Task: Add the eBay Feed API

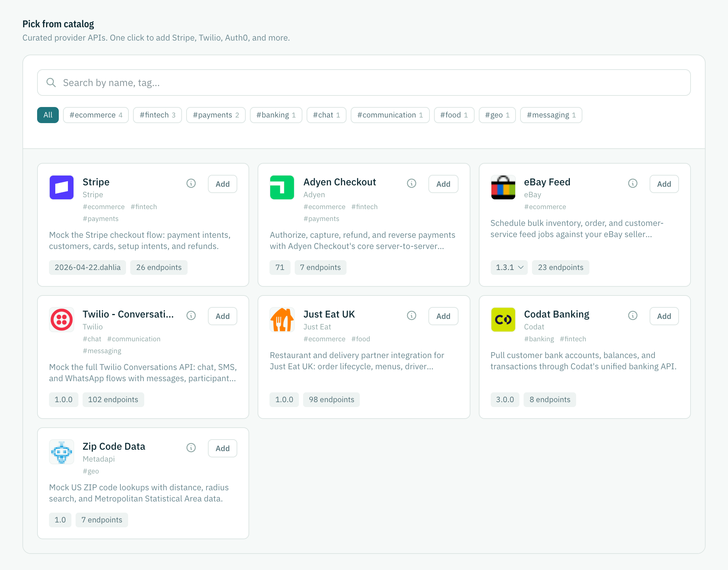Action: pos(664,184)
